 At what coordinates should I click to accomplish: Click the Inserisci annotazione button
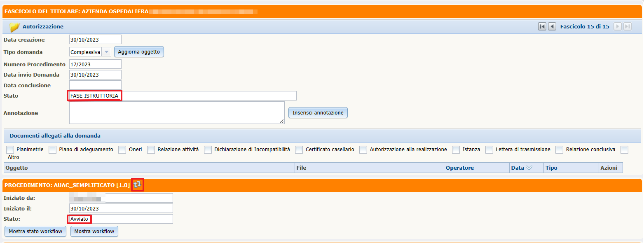click(x=318, y=113)
